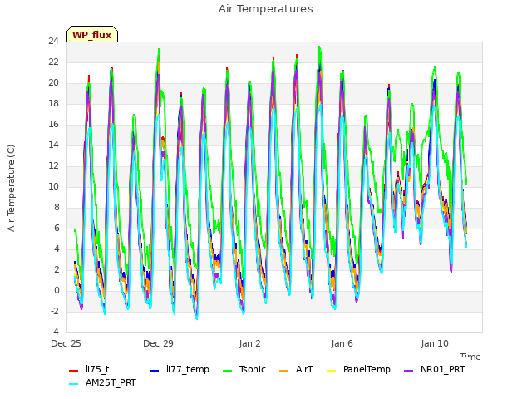Click the Jan 10 x-axis tick label

435,343
